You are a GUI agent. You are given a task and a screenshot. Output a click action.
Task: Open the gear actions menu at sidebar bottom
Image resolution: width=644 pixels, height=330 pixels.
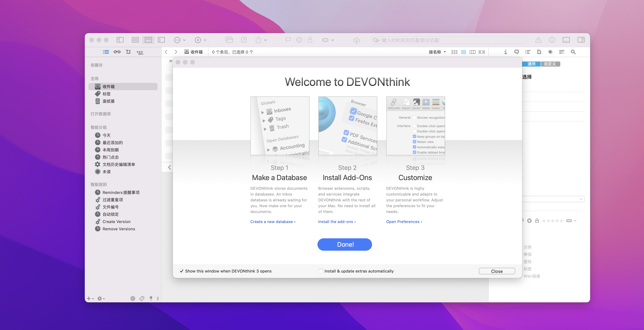(x=101, y=299)
